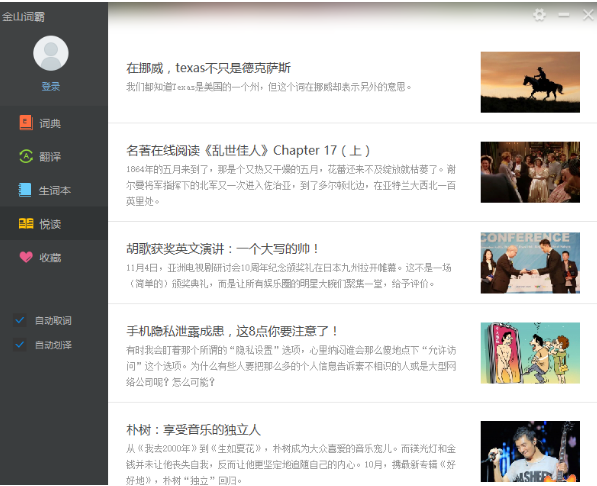Click the CONFERENCE award ceremony thumbnail
This screenshot has width=597, height=486.
click(x=530, y=263)
